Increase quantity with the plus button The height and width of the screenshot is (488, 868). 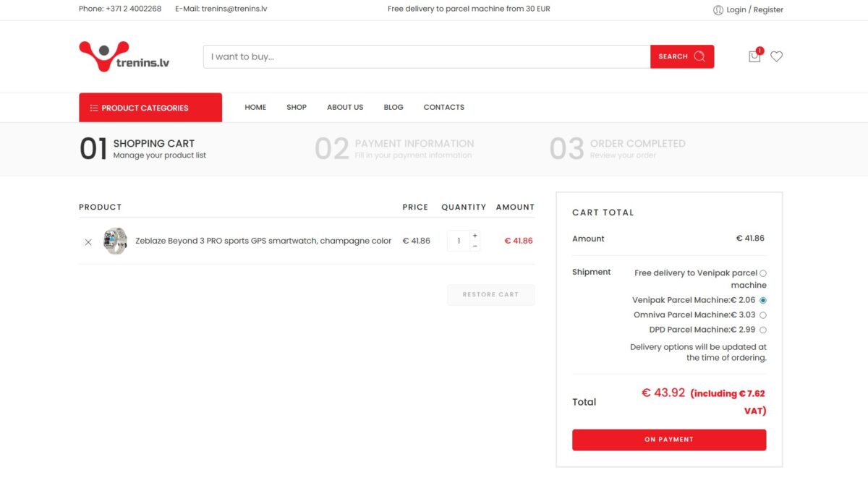tap(475, 236)
